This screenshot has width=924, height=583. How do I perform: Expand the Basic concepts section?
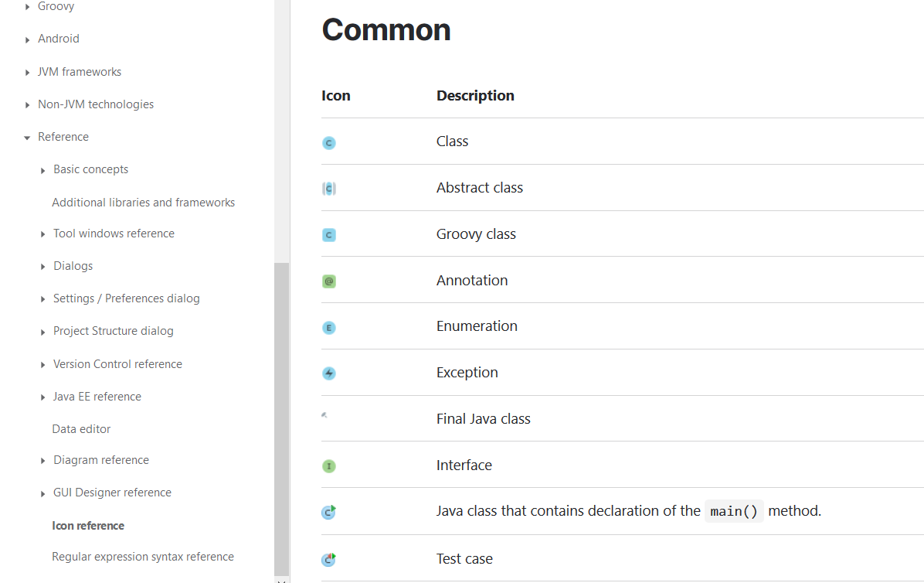point(43,170)
